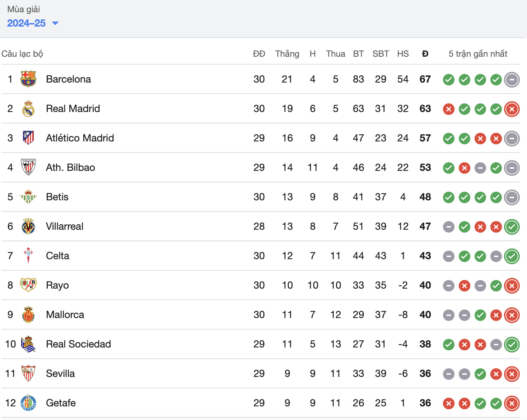Screen dimensions: 527x420
Task: Click the Getafe club crest icon
Action: point(28,403)
